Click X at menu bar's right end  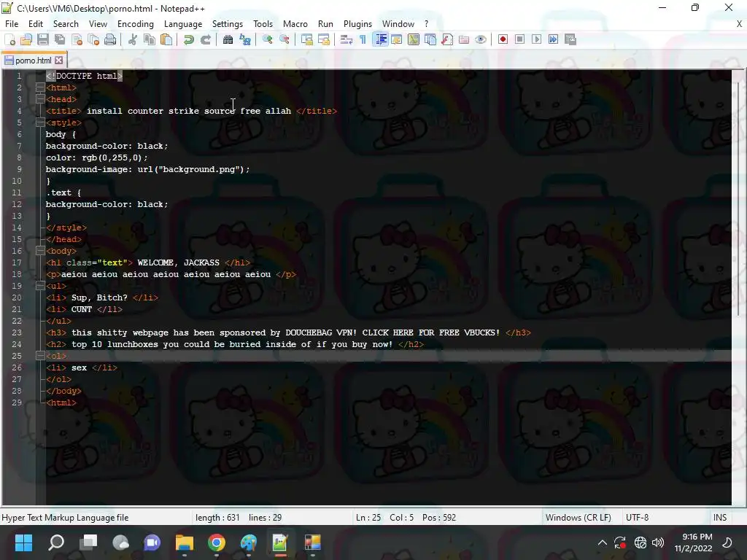[x=740, y=24]
